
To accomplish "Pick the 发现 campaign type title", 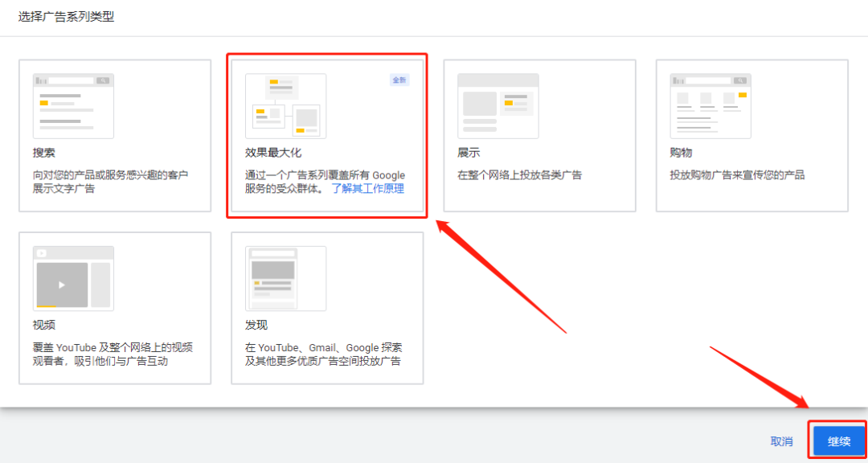I will point(256,325).
